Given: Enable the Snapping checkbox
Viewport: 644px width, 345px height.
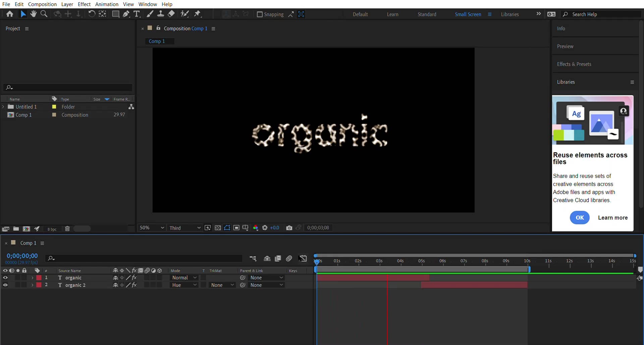Looking at the screenshot, I should (x=260, y=14).
